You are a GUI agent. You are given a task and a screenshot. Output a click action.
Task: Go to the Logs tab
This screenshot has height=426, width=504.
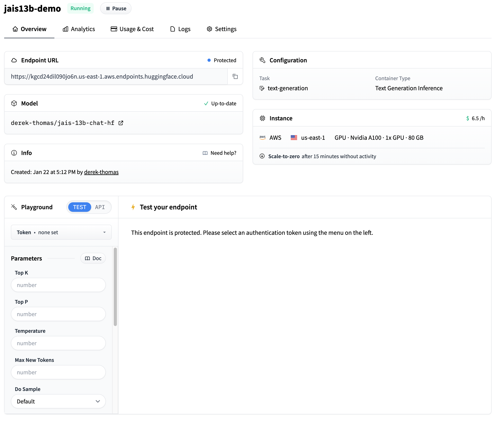180,29
